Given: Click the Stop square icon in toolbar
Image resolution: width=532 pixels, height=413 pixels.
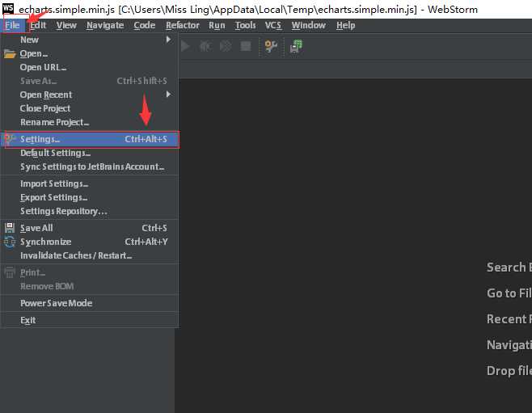Looking at the screenshot, I should click(x=246, y=46).
